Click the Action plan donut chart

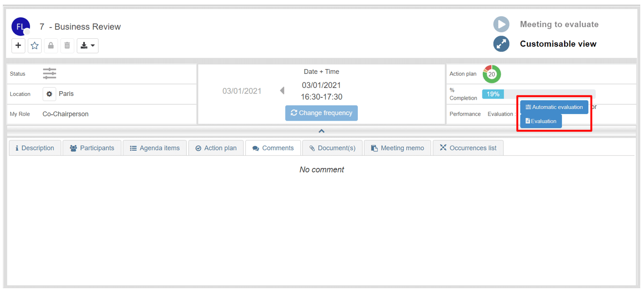click(x=492, y=74)
